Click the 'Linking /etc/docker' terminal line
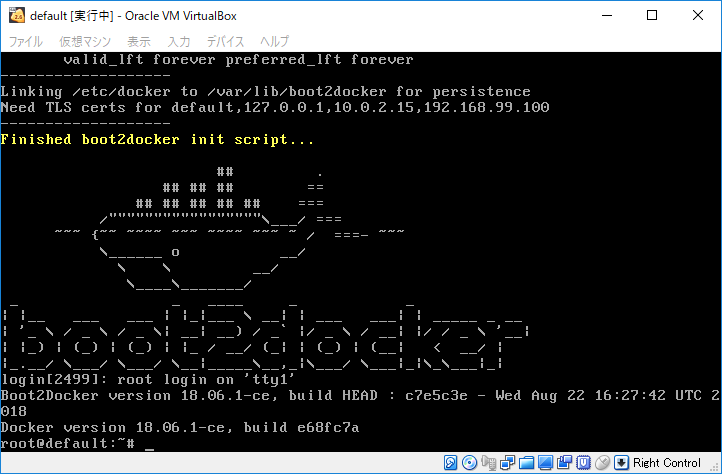Screen dimensions: 722x474 coord(266,92)
